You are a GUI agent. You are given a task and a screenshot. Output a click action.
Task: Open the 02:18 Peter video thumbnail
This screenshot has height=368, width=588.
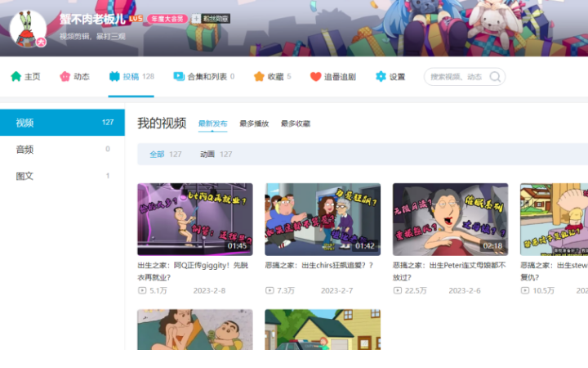point(450,219)
